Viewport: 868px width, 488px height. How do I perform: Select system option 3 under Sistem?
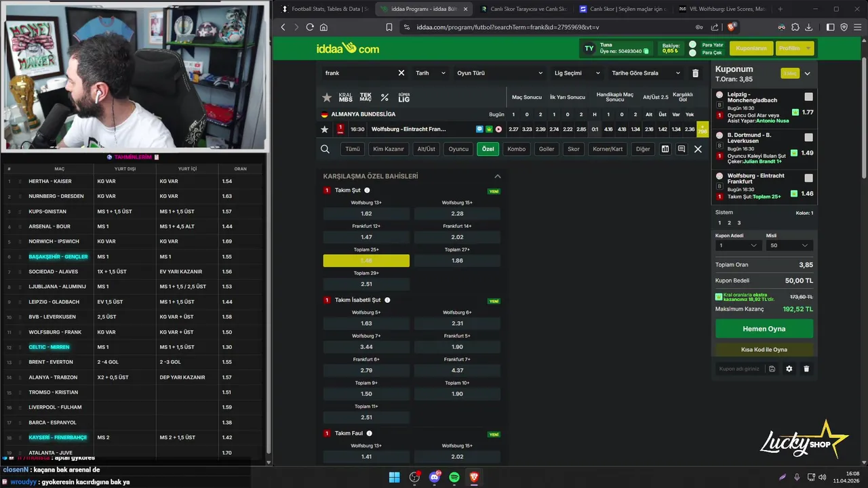tap(738, 223)
